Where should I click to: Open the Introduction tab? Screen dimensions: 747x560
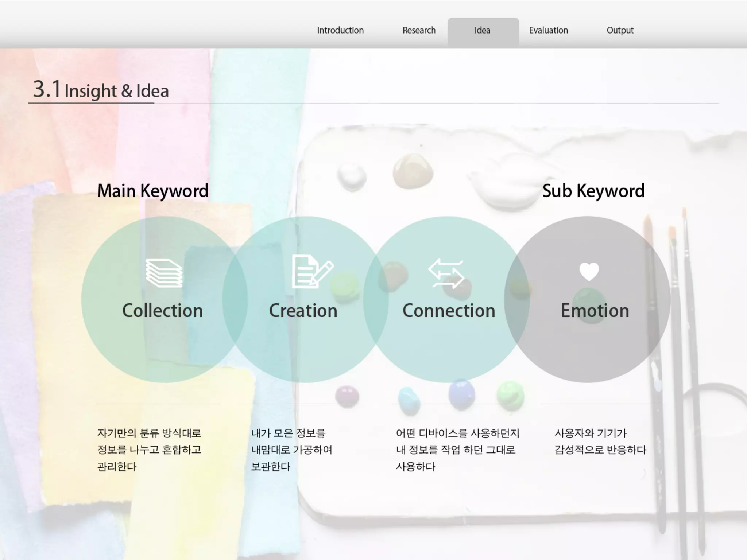[x=340, y=30]
